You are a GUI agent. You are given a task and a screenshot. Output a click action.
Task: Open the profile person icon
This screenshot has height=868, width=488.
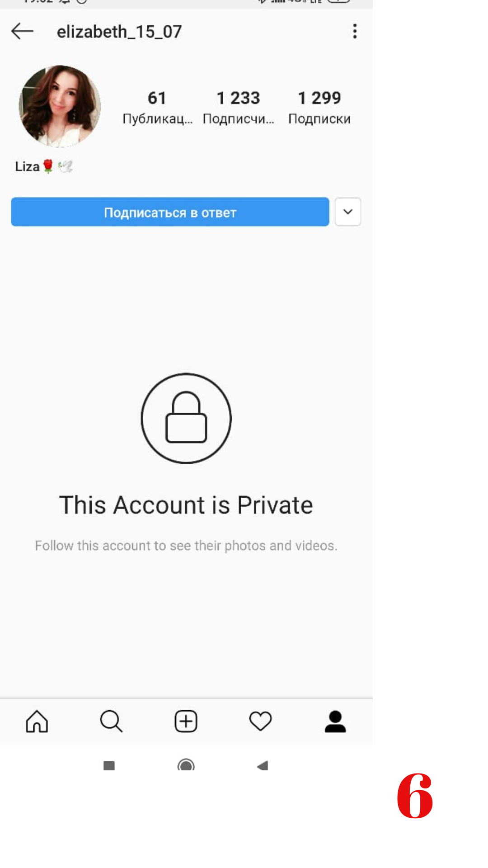point(335,721)
